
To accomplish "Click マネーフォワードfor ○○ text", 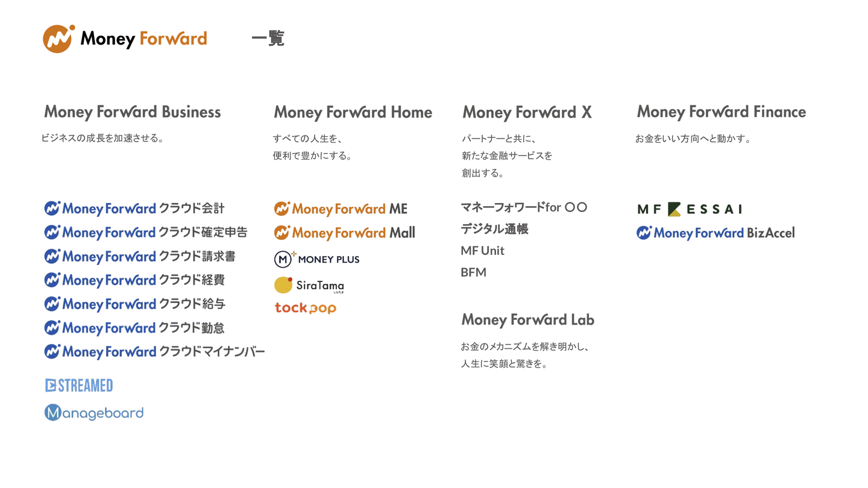I will (524, 207).
